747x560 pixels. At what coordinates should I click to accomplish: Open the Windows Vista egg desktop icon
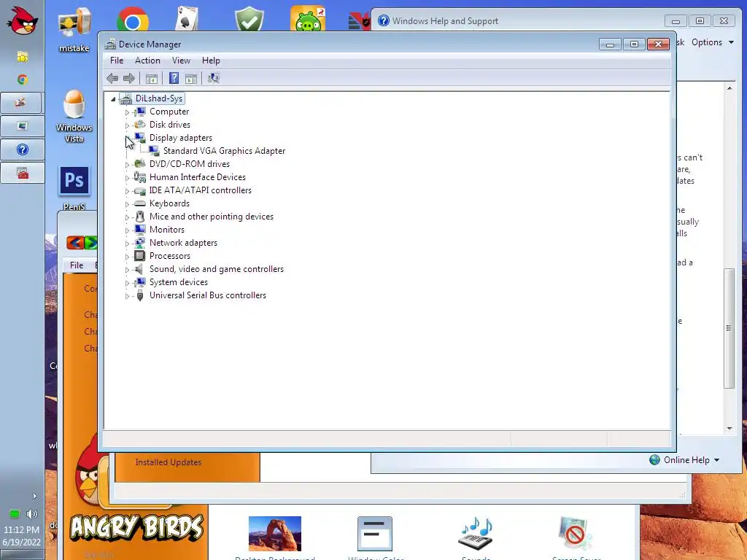click(x=74, y=117)
